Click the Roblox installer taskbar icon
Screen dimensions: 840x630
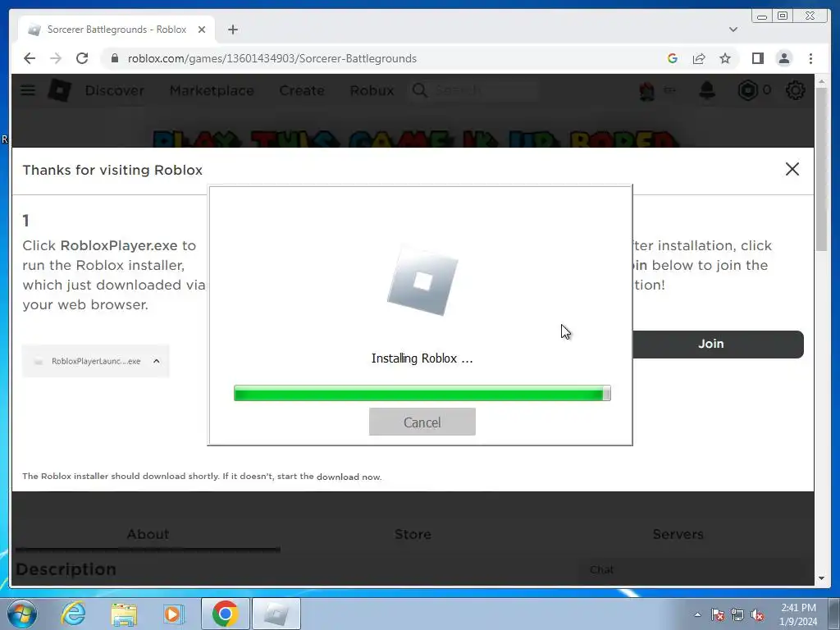pyautogui.click(x=276, y=614)
